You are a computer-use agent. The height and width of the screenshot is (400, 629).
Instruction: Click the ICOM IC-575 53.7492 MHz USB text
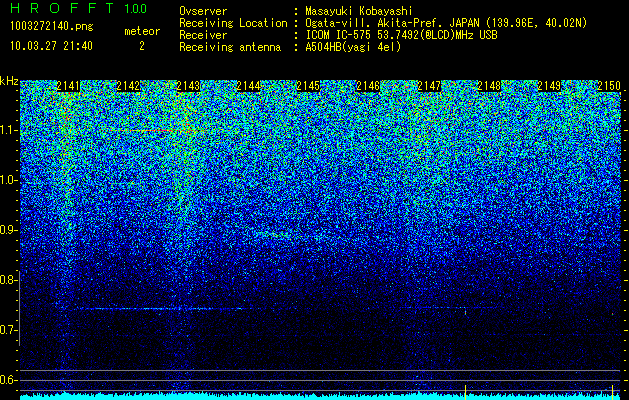(x=401, y=35)
